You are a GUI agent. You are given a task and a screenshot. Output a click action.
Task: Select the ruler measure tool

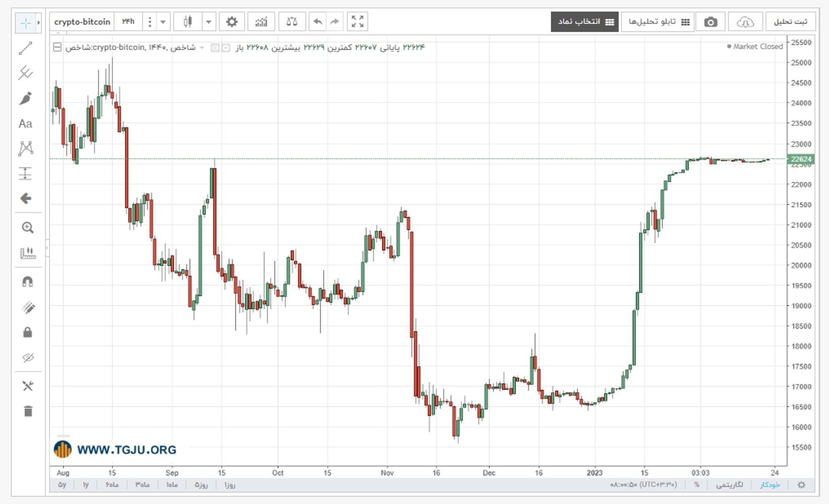tap(28, 253)
